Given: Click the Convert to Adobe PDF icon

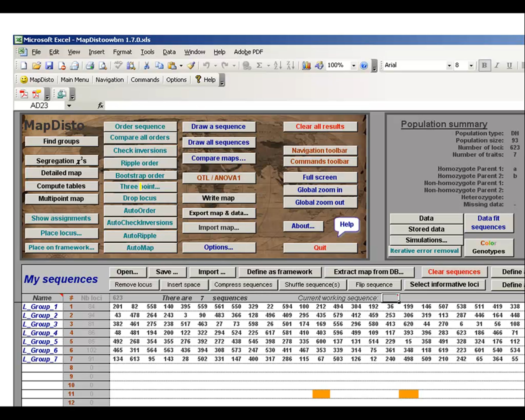Looking at the screenshot, I should [x=24, y=94].
